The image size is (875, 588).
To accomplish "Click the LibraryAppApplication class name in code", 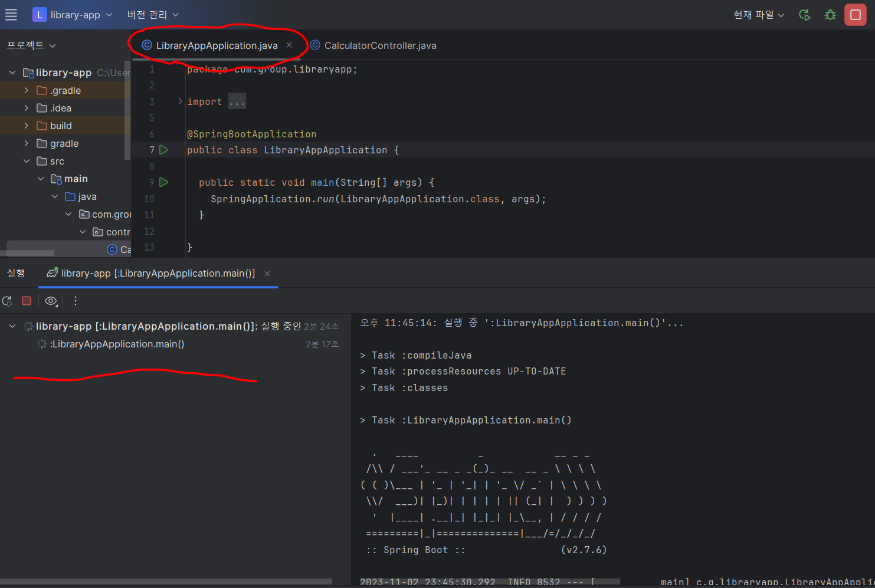I will click(x=325, y=150).
